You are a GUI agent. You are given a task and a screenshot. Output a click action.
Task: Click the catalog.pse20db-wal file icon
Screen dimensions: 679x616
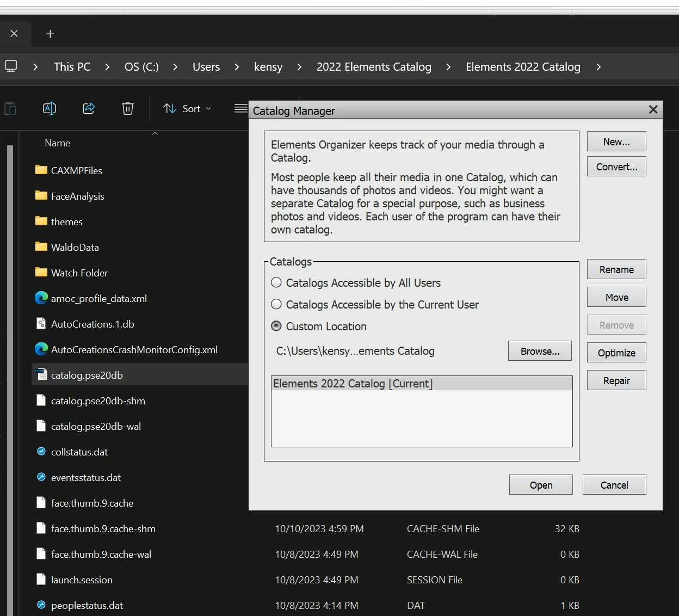41,426
